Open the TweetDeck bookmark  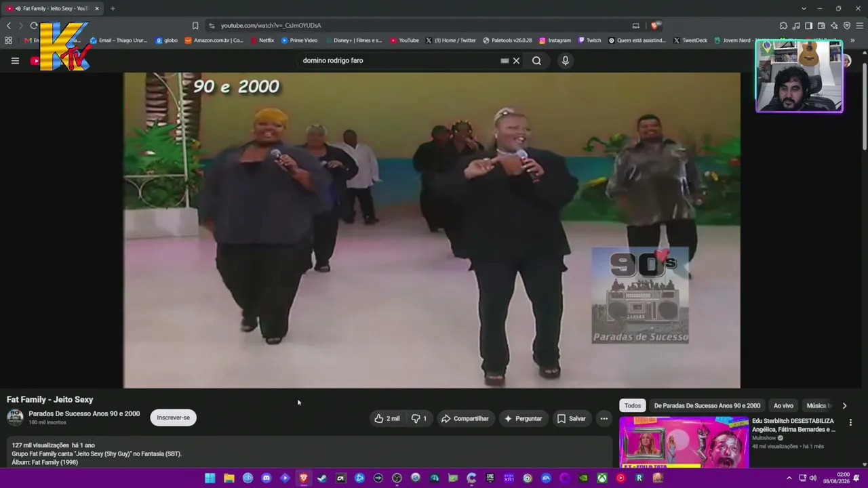690,41
